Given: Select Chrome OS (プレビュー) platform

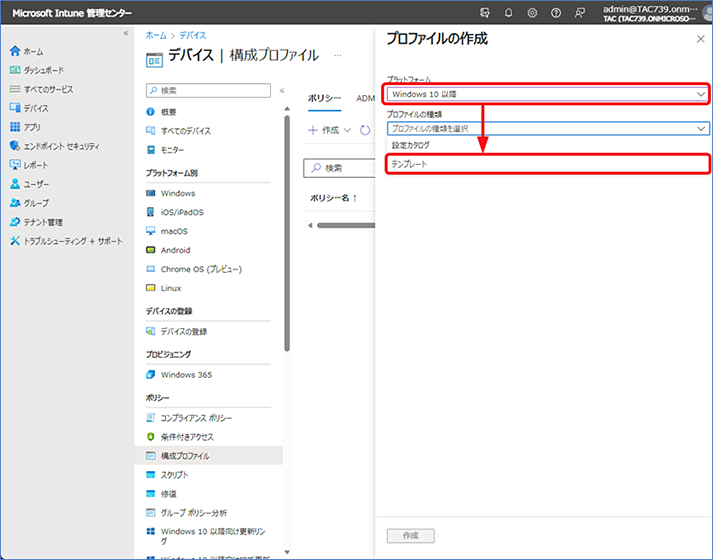Looking at the screenshot, I should (194, 269).
